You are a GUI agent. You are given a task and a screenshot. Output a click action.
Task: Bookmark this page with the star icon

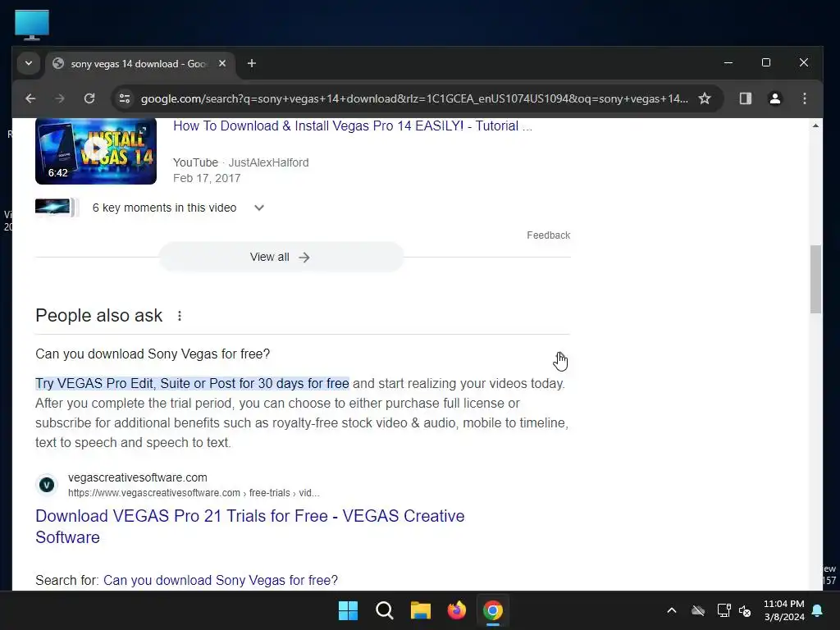(x=705, y=98)
